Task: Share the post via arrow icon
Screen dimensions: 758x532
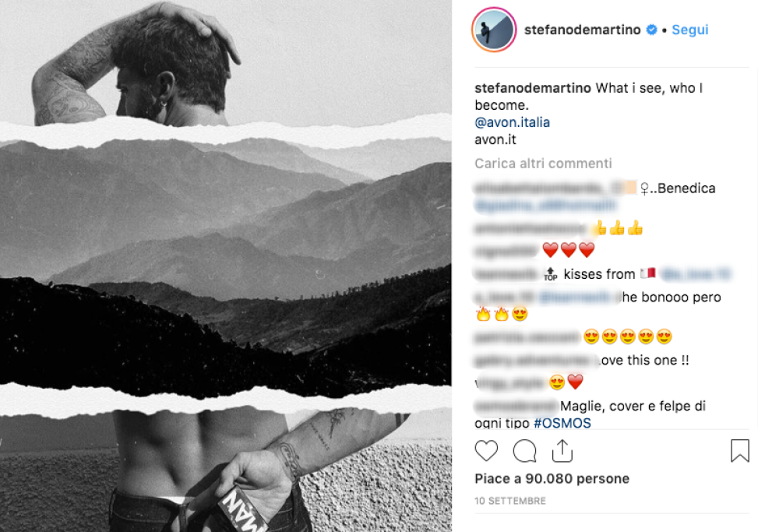Action: click(x=562, y=450)
